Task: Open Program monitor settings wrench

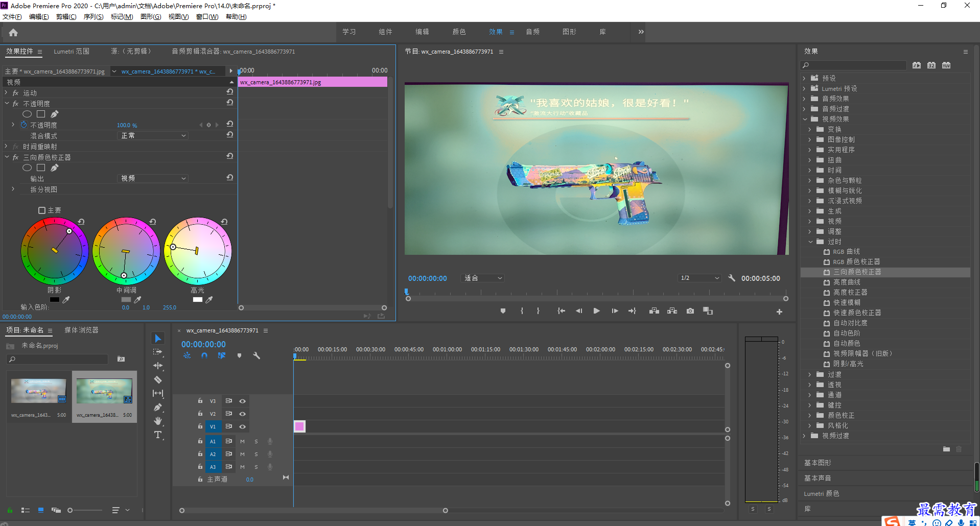Action: 732,278
